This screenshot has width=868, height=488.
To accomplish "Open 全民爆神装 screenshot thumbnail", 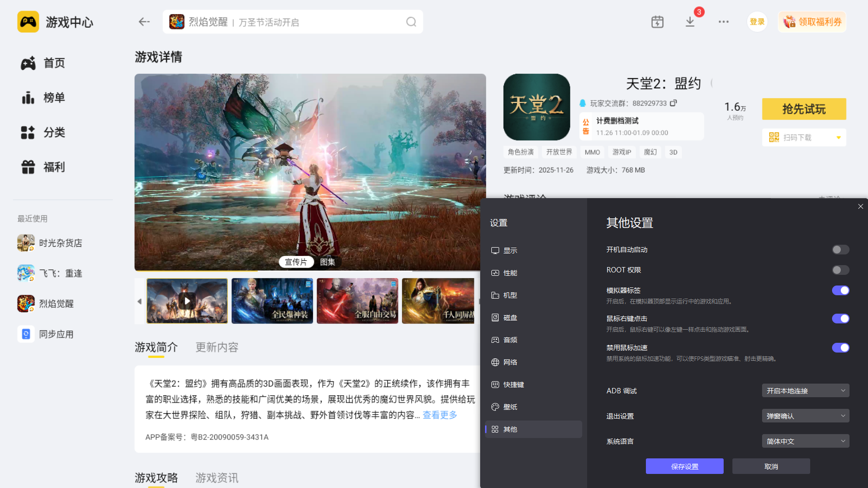I will (272, 301).
